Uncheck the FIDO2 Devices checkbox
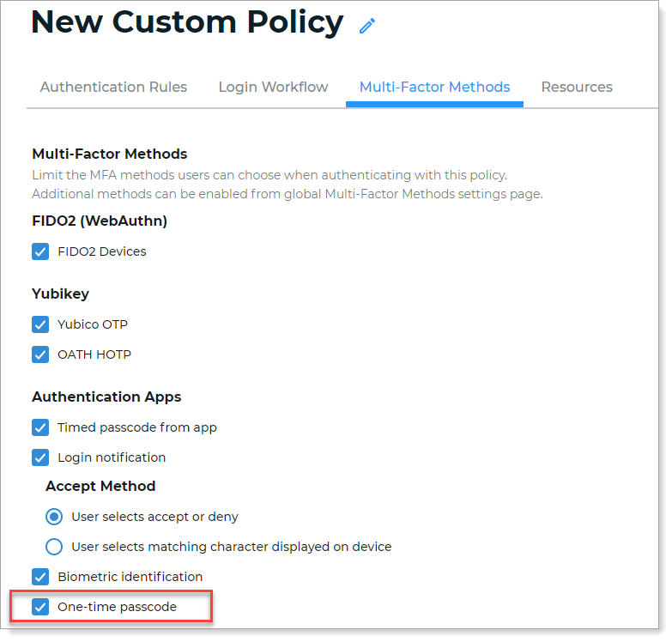Screen dimensions: 672x642 [x=40, y=251]
